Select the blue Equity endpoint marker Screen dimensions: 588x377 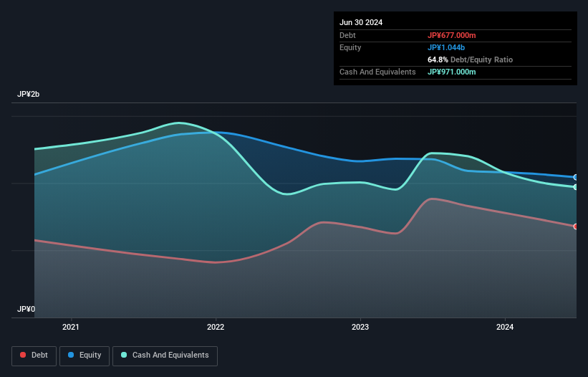[576, 178]
